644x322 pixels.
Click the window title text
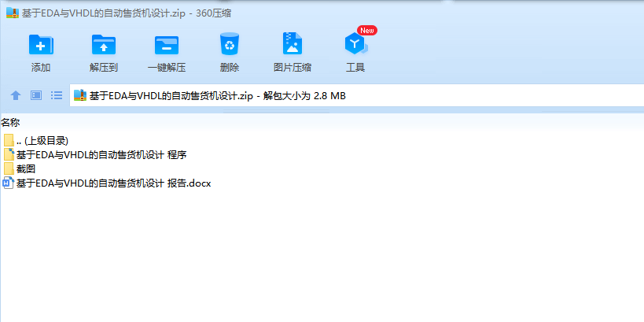[127, 13]
